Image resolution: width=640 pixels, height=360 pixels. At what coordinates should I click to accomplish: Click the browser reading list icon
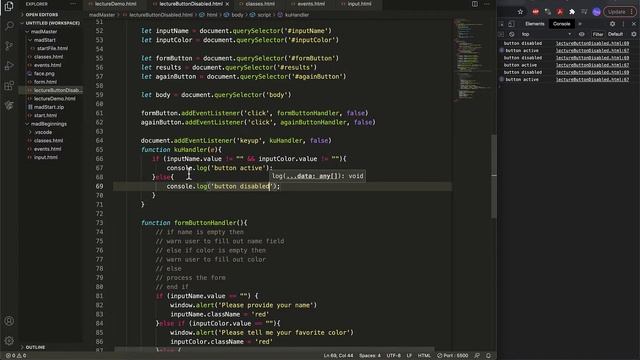tap(584, 12)
